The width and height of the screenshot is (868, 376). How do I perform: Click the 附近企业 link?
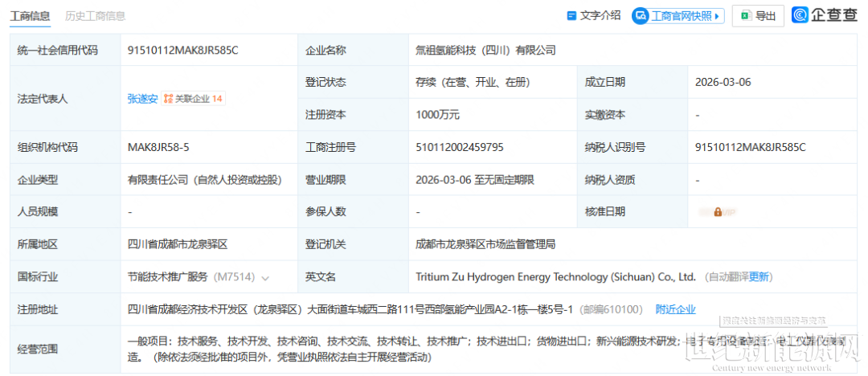(x=675, y=309)
